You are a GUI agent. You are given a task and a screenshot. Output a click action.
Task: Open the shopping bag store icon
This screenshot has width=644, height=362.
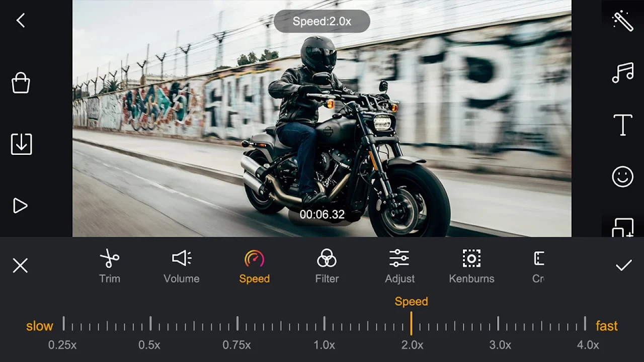(21, 83)
